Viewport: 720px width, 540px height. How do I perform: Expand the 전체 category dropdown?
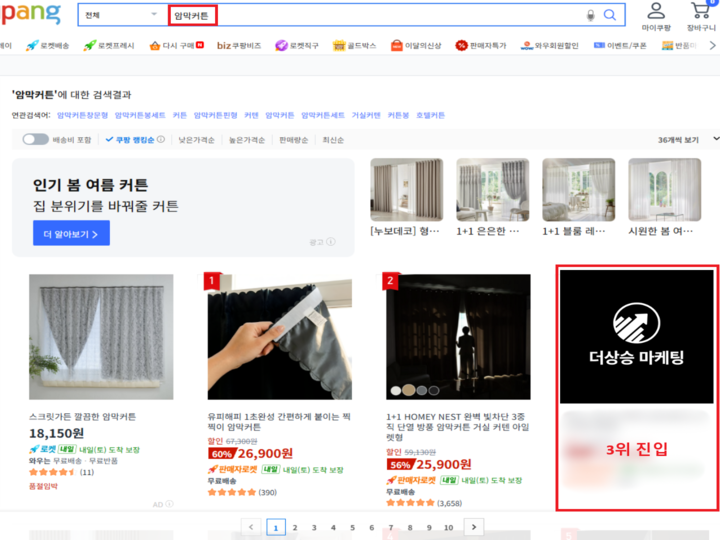(122, 15)
